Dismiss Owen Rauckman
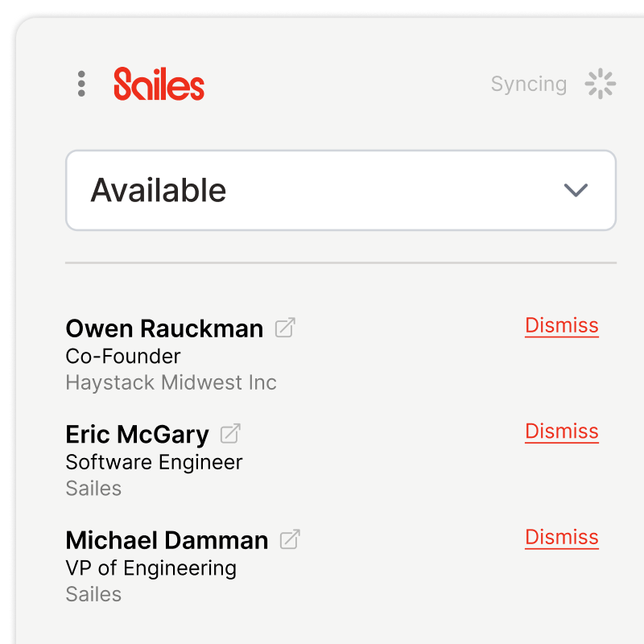The image size is (644, 644). [561, 325]
